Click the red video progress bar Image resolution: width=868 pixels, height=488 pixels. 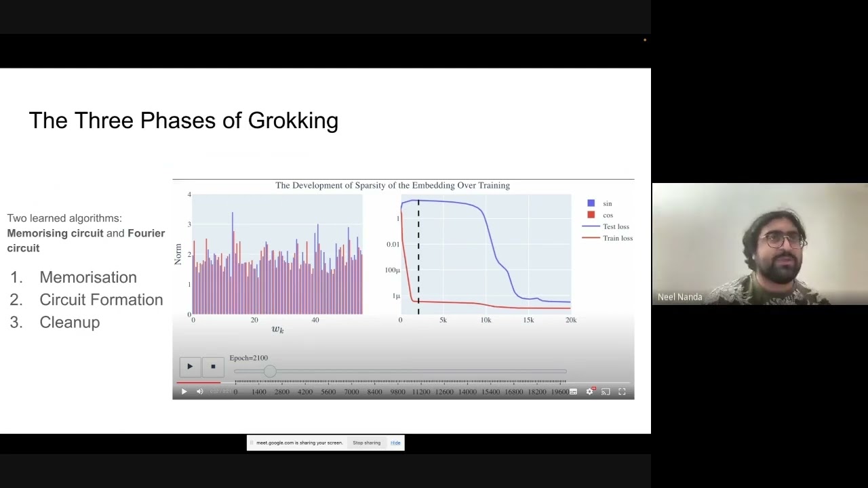click(198, 383)
